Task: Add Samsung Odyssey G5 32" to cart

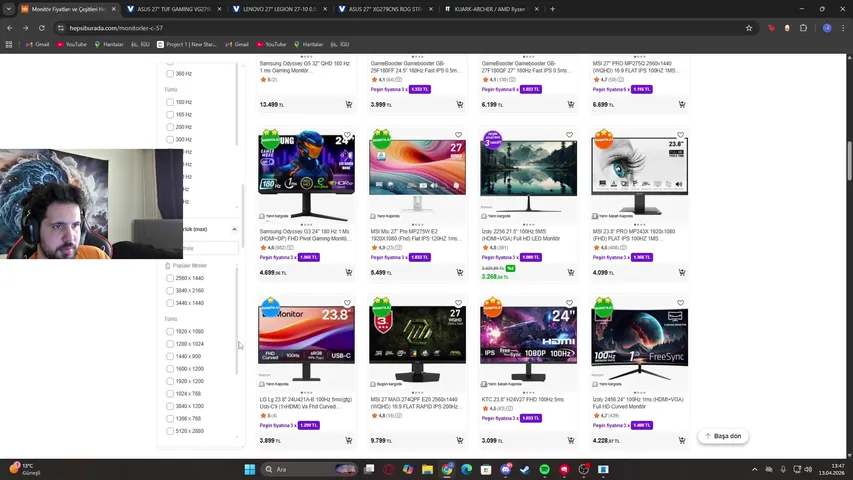Action: (349, 104)
